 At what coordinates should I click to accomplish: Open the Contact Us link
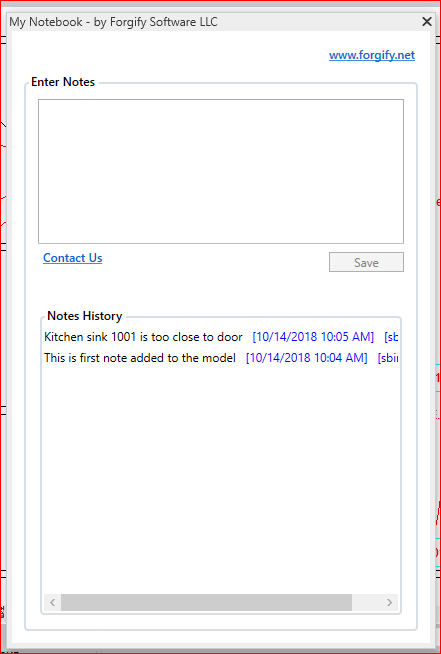coord(73,258)
